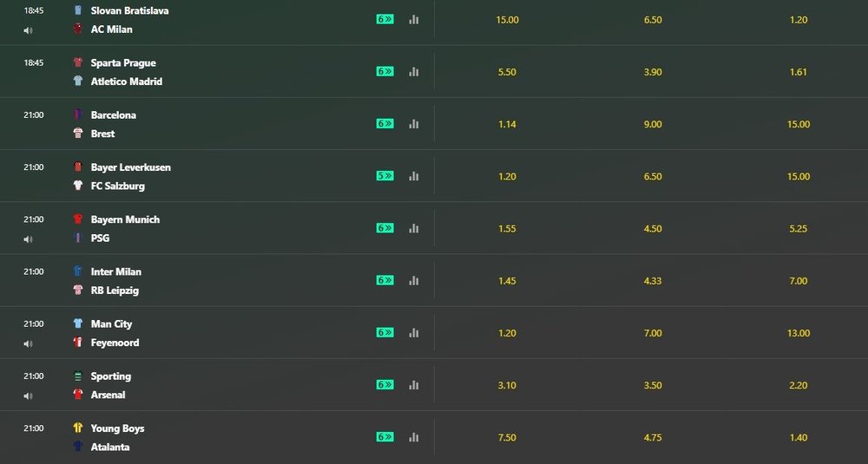The image size is (868, 464).
Task: Select 1.14 odds for Barcelona win
Action: 507,124
